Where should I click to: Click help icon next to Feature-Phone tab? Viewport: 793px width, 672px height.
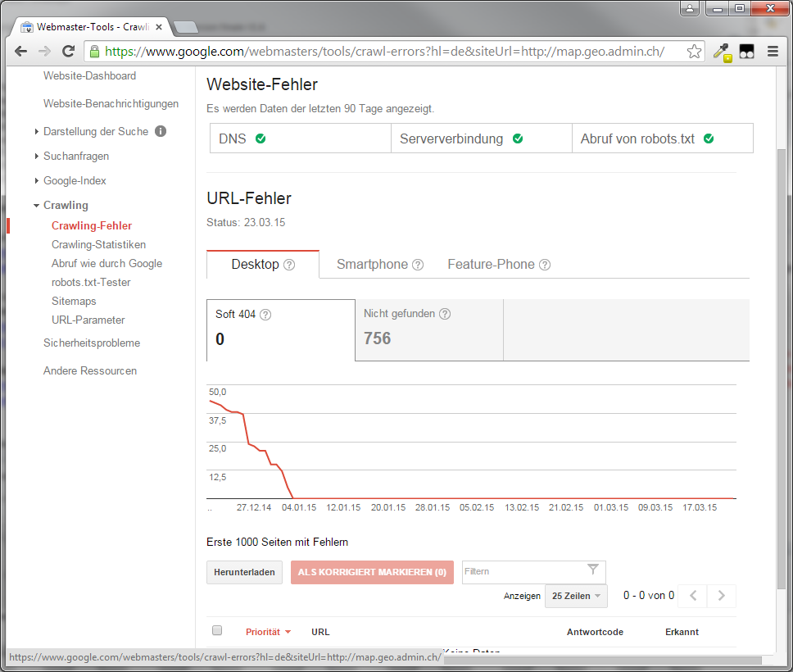click(545, 265)
